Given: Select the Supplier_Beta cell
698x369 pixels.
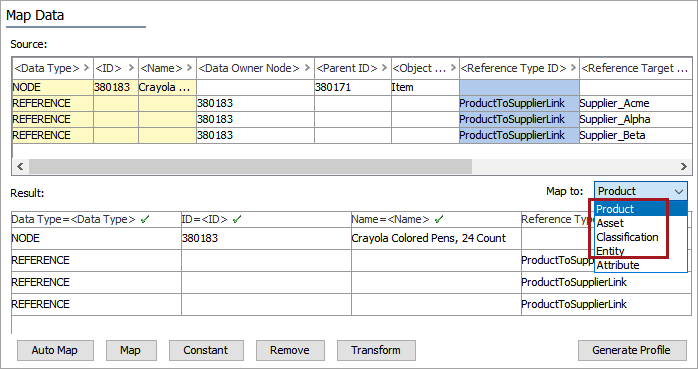Looking at the screenshot, I should [x=636, y=135].
